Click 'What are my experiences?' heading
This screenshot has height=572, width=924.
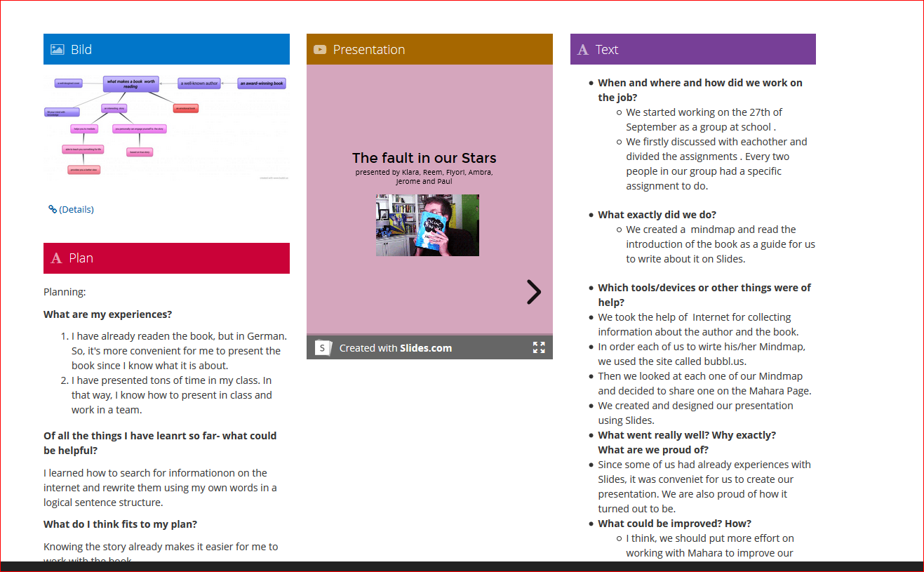pyautogui.click(x=108, y=314)
